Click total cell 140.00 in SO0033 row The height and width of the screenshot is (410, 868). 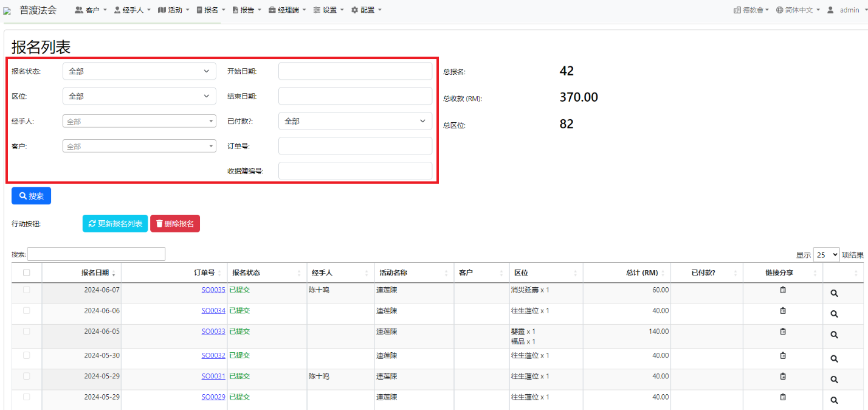point(627,336)
